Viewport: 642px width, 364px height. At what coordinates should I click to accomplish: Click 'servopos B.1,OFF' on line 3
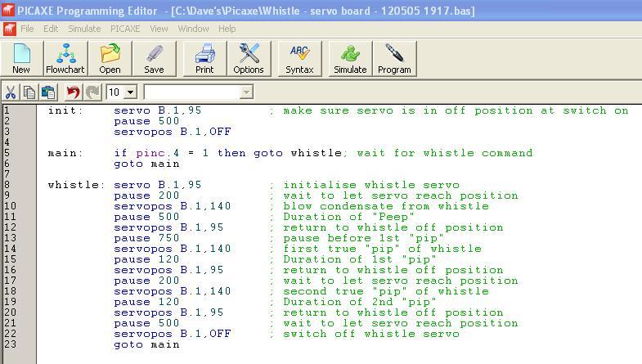coord(173,132)
